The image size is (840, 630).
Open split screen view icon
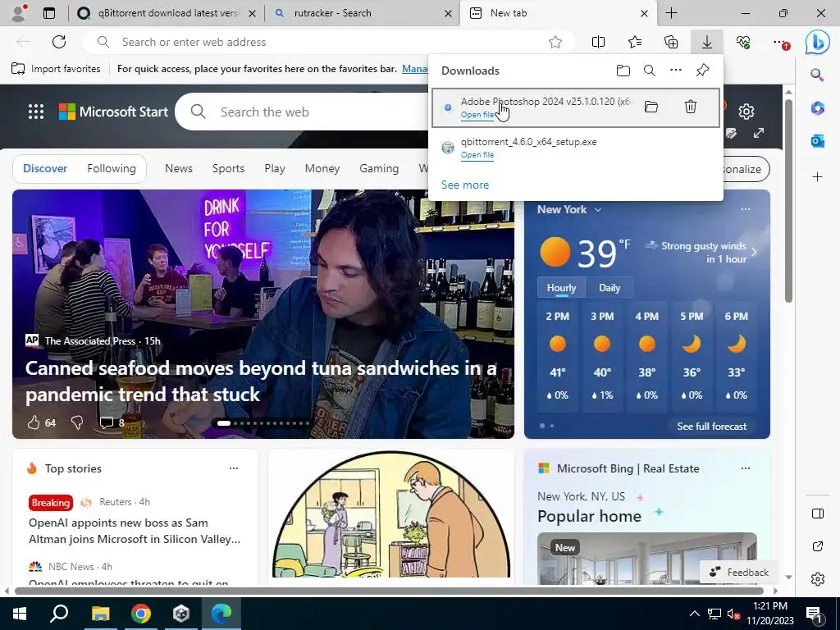click(598, 42)
